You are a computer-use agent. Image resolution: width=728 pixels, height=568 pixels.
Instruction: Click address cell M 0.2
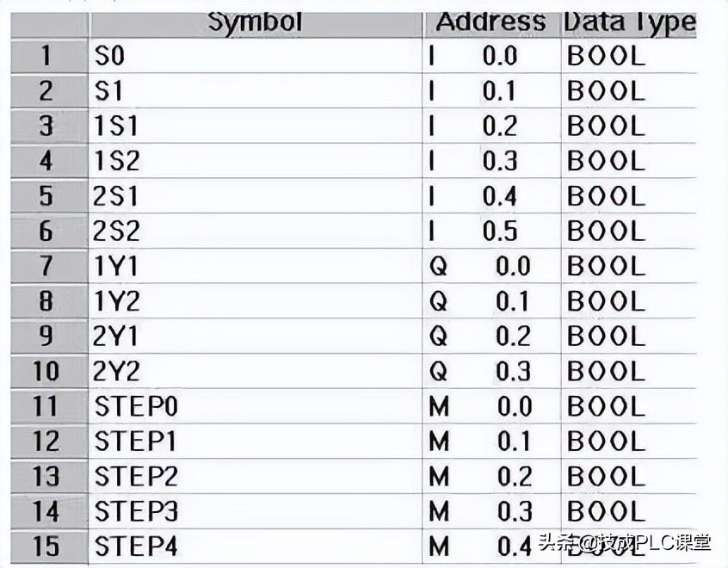[x=490, y=477]
